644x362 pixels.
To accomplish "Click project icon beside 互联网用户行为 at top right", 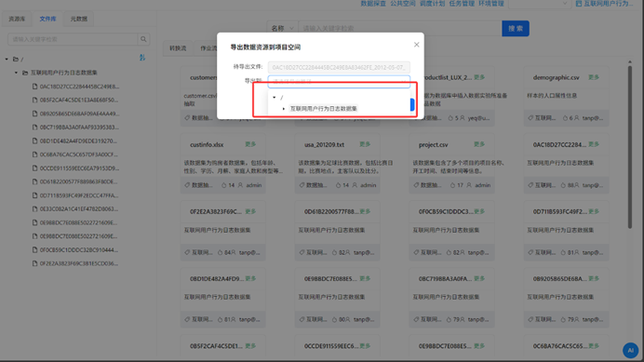I will [x=579, y=4].
